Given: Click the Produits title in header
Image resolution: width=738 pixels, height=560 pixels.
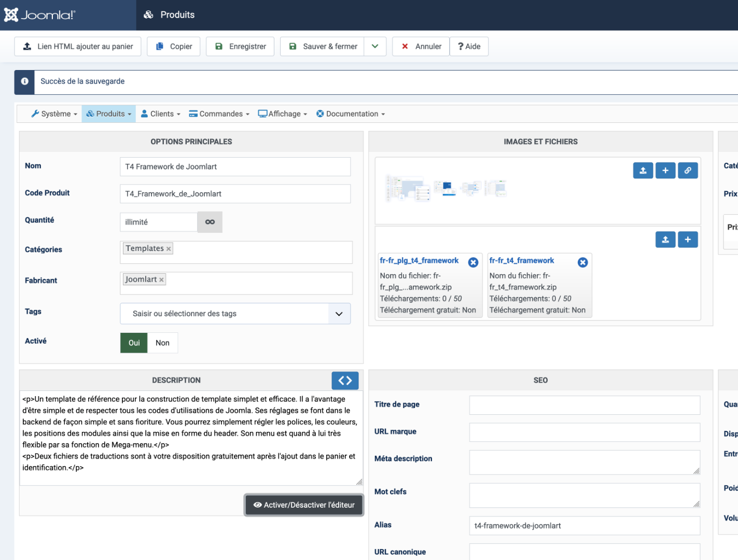Looking at the screenshot, I should pos(177,15).
